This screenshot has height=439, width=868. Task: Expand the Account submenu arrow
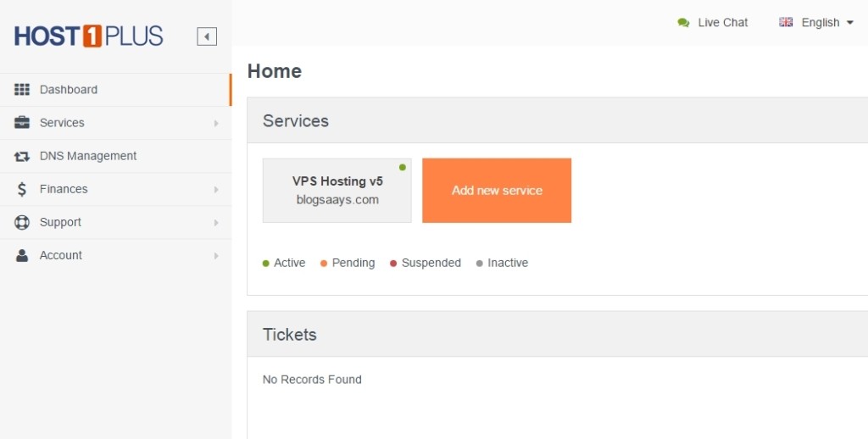[216, 256]
